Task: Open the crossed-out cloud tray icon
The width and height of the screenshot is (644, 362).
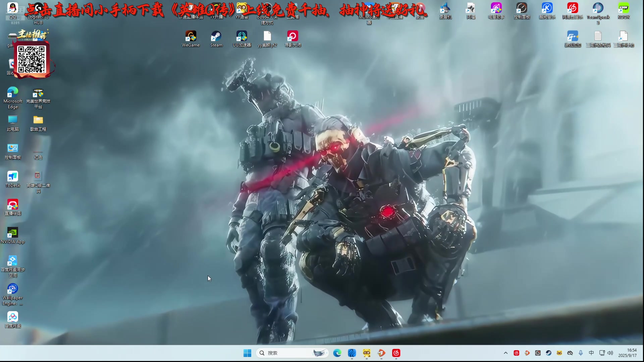Action: [570, 353]
